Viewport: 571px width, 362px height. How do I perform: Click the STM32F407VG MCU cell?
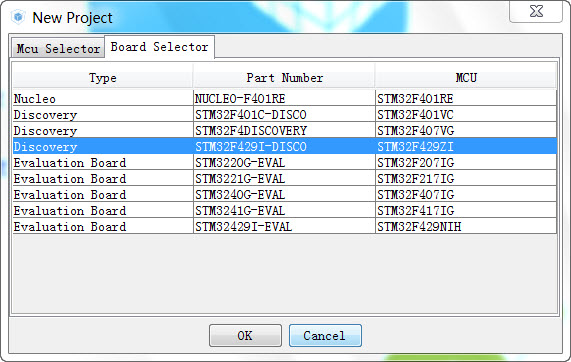coord(466,130)
